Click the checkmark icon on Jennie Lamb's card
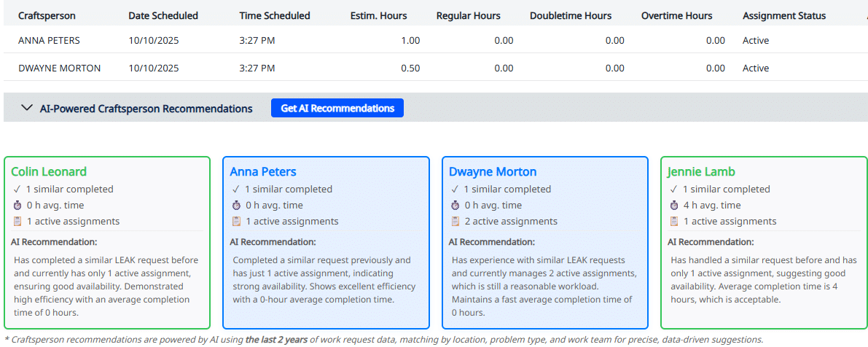868x347 pixels. coord(673,190)
